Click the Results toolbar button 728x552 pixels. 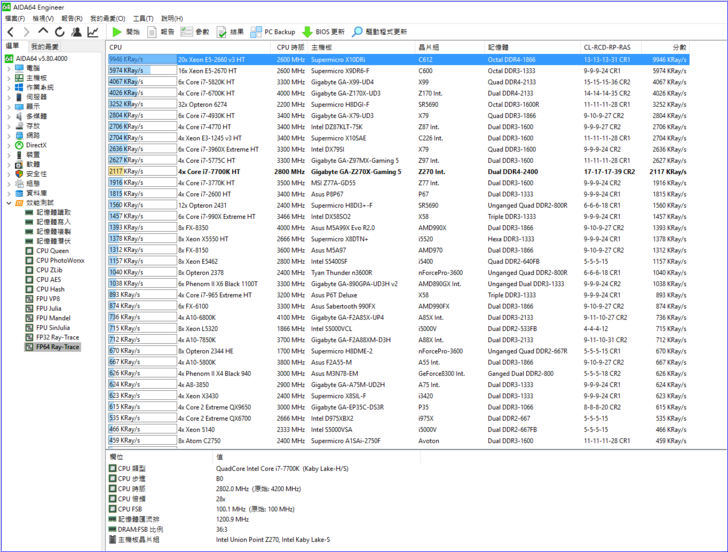click(x=229, y=32)
